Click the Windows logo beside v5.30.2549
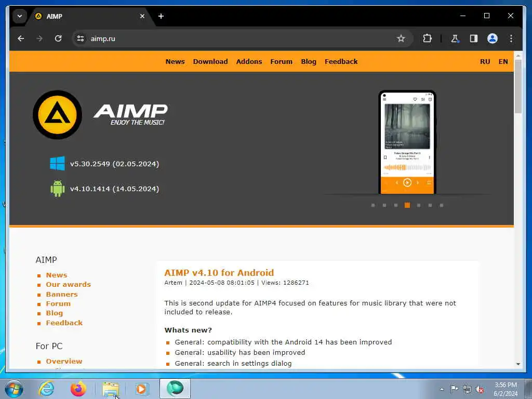The image size is (532, 399). pos(57,164)
